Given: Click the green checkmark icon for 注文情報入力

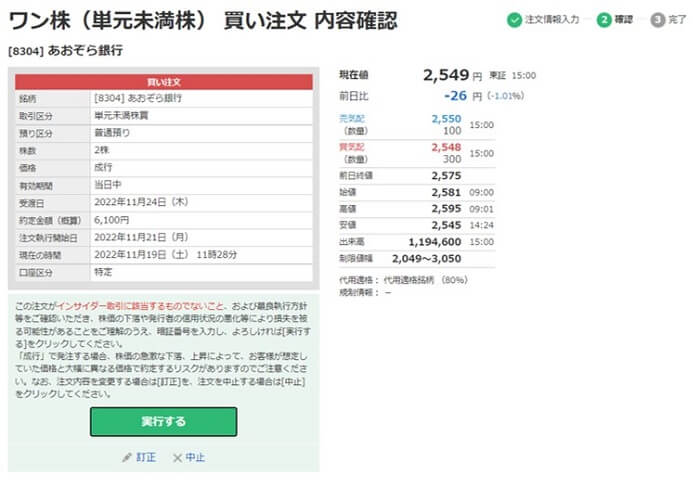Looking at the screenshot, I should click(x=514, y=20).
